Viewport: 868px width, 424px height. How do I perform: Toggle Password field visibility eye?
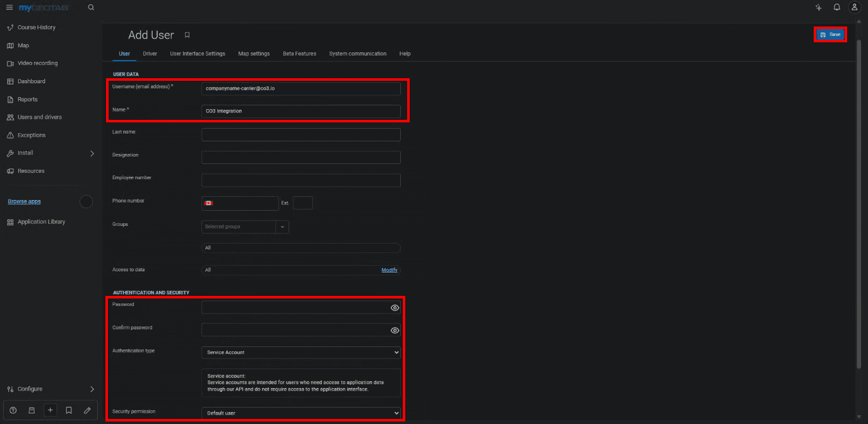(x=395, y=308)
